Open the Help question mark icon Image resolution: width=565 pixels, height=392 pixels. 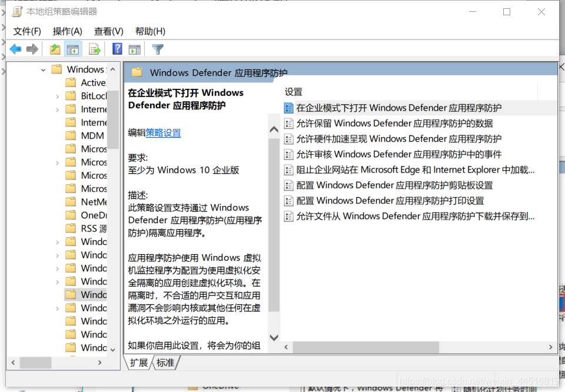click(x=117, y=49)
